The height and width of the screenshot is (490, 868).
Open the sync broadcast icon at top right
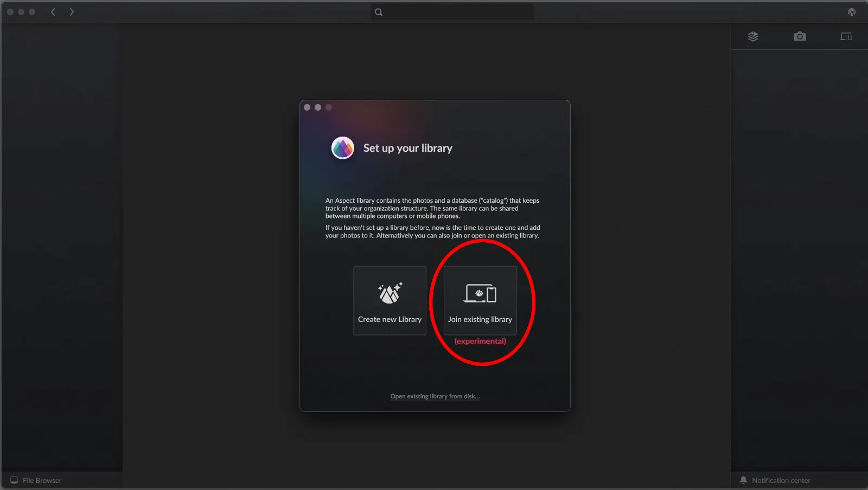[851, 12]
